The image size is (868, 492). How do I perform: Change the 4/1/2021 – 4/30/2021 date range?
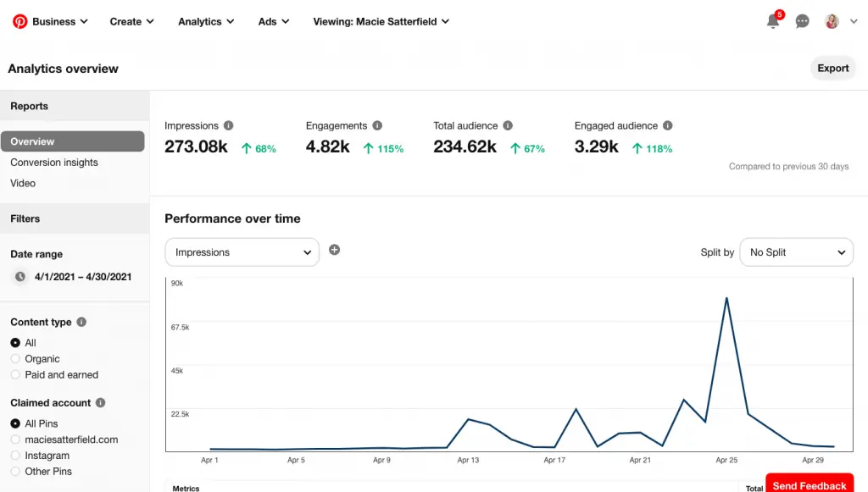coord(83,276)
